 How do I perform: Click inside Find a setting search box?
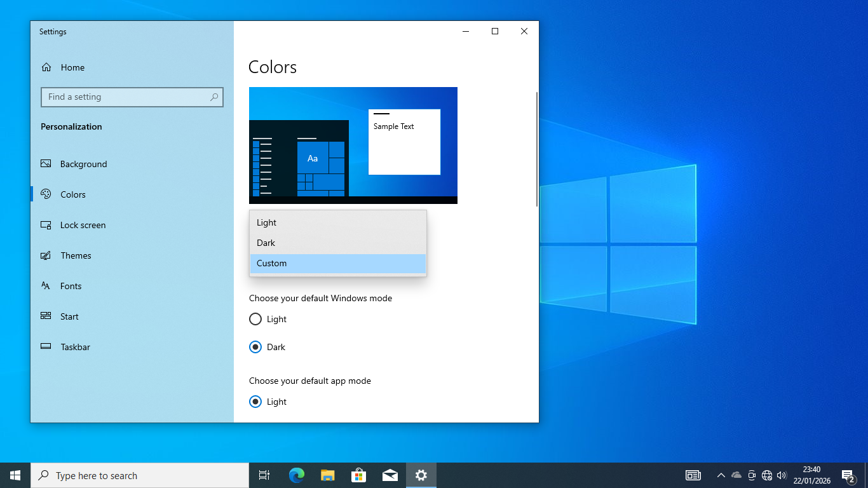click(x=127, y=97)
